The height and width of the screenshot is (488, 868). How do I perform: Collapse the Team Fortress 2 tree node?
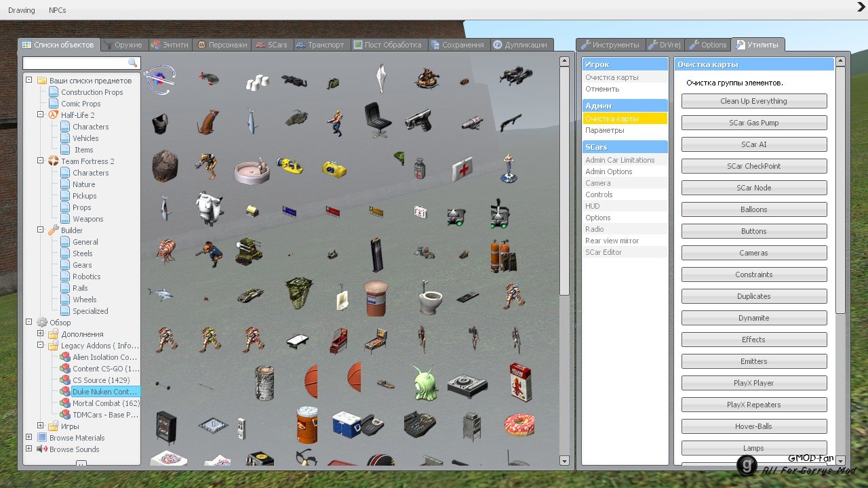click(41, 161)
